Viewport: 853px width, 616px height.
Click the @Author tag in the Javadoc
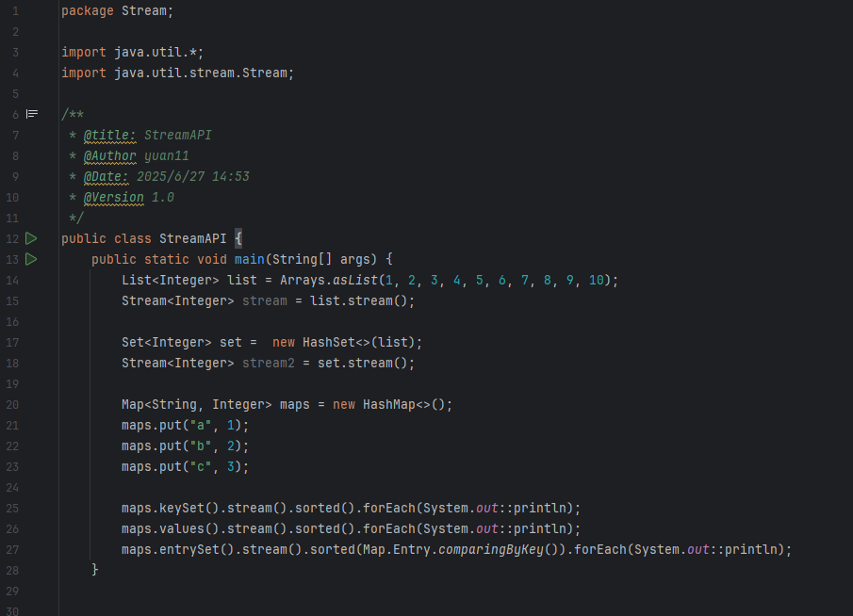point(110,156)
